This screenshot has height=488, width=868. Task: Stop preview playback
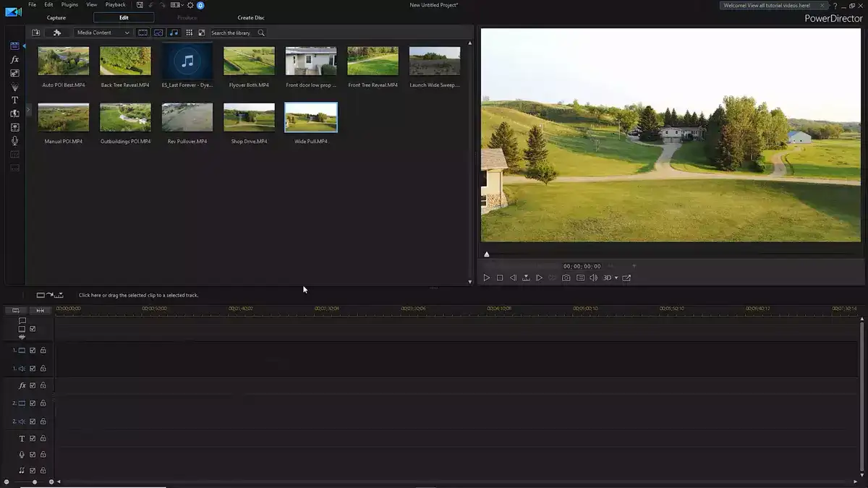(x=500, y=278)
